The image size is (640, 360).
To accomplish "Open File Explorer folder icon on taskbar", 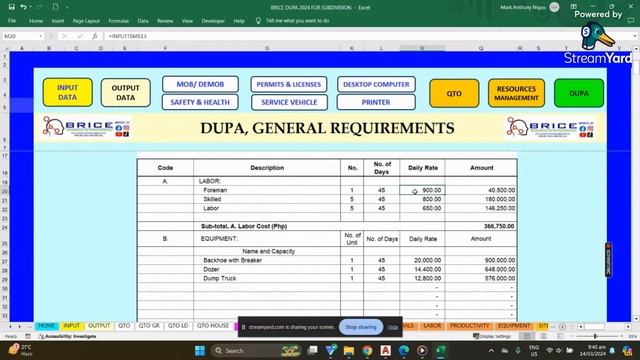I will 349,351.
